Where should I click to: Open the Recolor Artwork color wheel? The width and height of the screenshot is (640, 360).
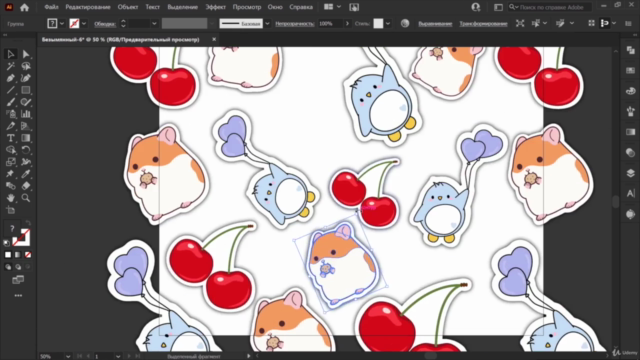point(404,24)
